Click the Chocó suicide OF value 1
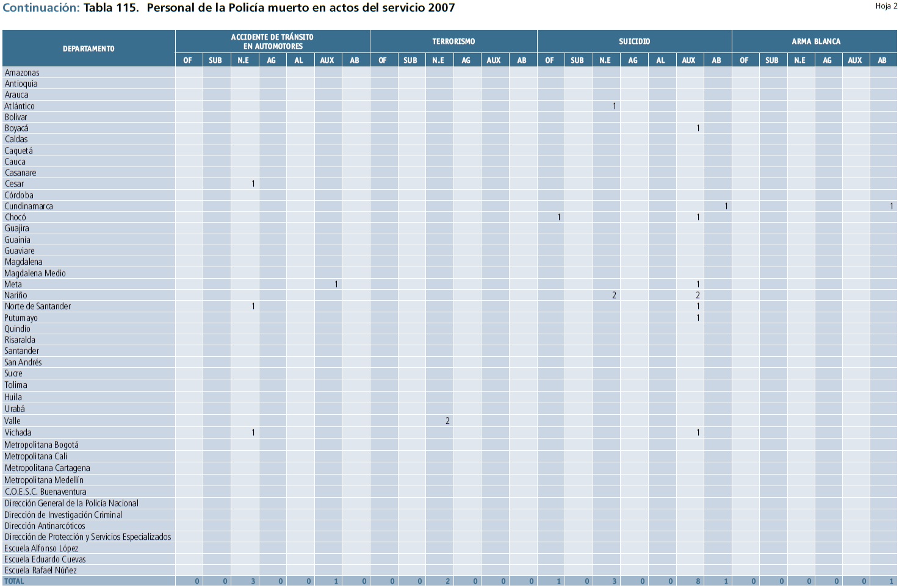The height and width of the screenshot is (588, 902). coord(558,217)
